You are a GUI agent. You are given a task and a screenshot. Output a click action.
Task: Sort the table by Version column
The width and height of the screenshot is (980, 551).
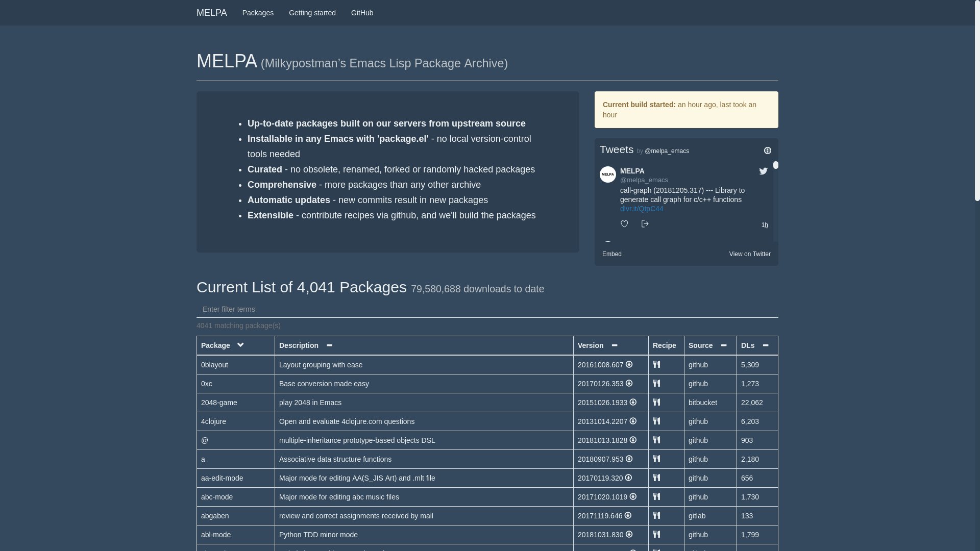tap(615, 345)
